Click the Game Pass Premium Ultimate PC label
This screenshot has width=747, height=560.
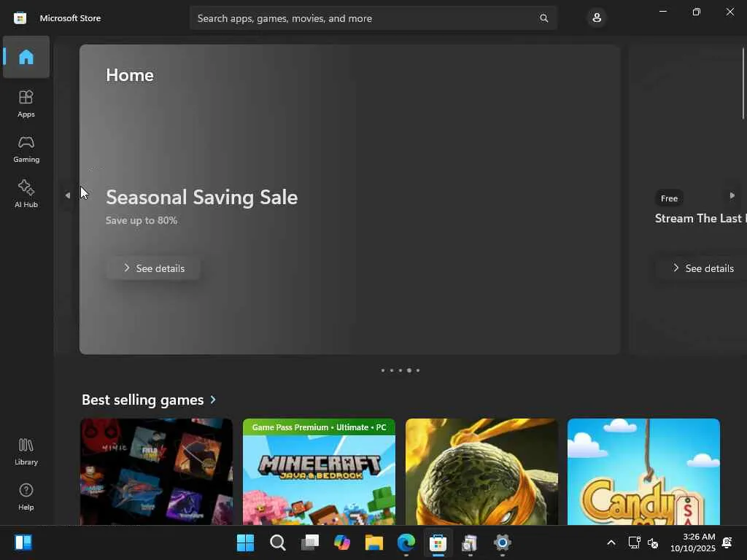tap(320, 427)
